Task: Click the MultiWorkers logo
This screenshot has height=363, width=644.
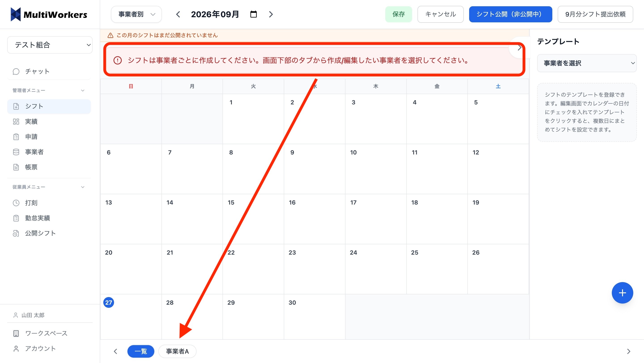Action: pos(49,15)
